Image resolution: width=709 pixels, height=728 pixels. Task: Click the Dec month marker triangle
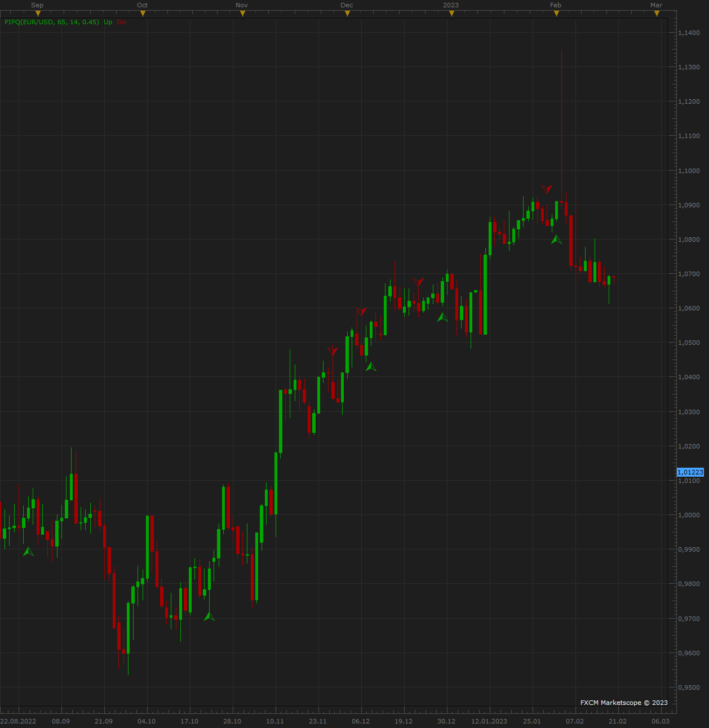click(348, 14)
